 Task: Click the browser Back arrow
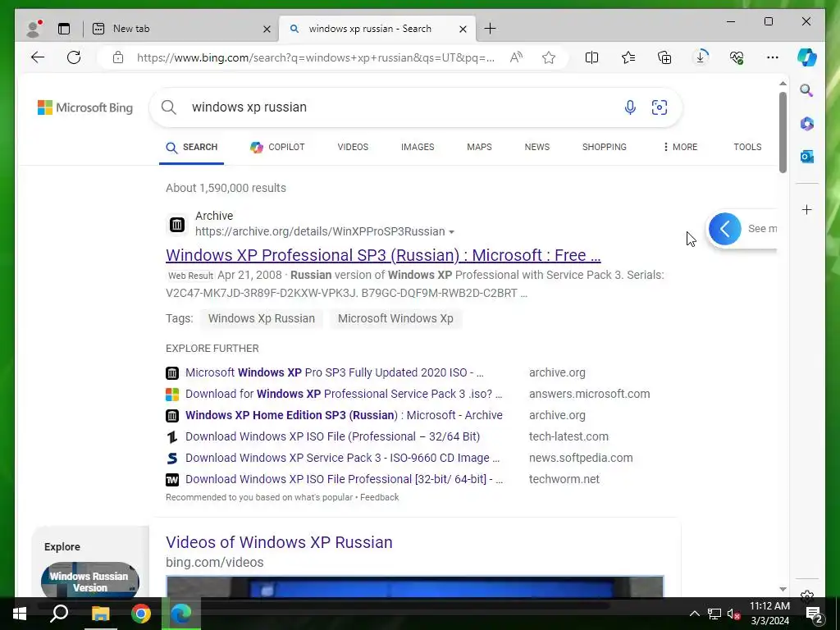point(38,57)
